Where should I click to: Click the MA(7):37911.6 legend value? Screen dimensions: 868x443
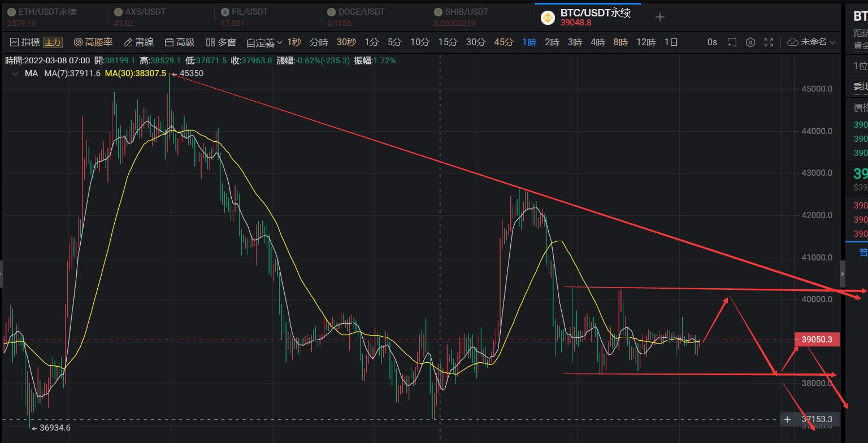pos(72,73)
